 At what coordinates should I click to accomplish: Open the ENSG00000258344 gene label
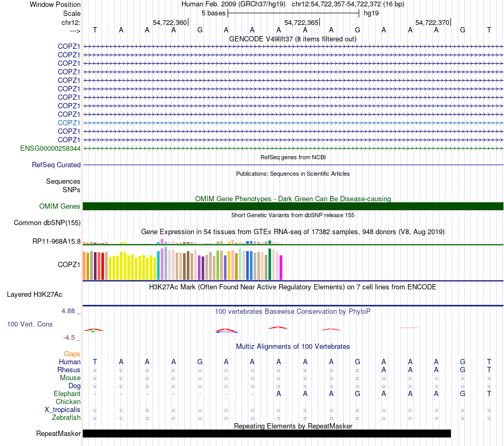point(50,148)
